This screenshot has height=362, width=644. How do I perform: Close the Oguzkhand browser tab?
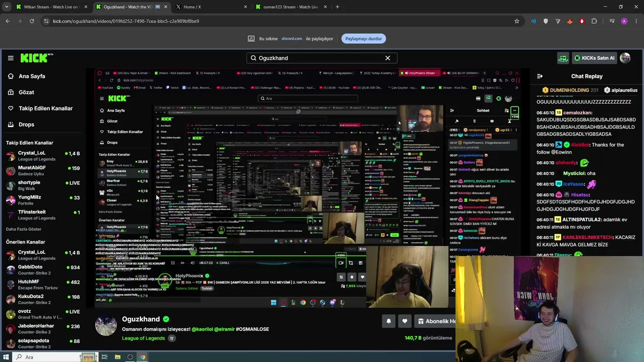[166, 7]
